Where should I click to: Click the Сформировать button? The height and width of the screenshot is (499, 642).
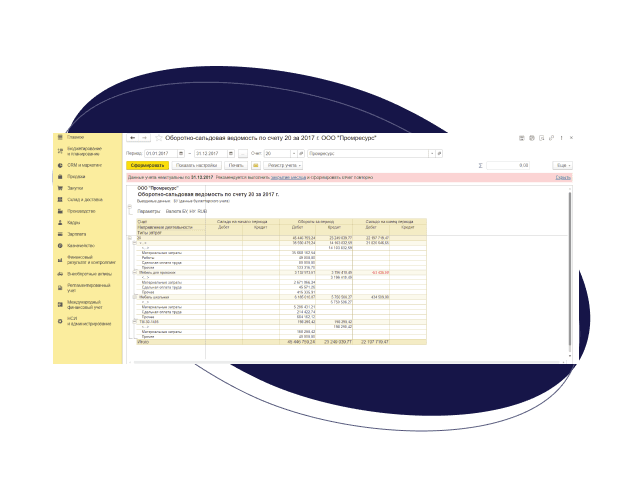(147, 164)
